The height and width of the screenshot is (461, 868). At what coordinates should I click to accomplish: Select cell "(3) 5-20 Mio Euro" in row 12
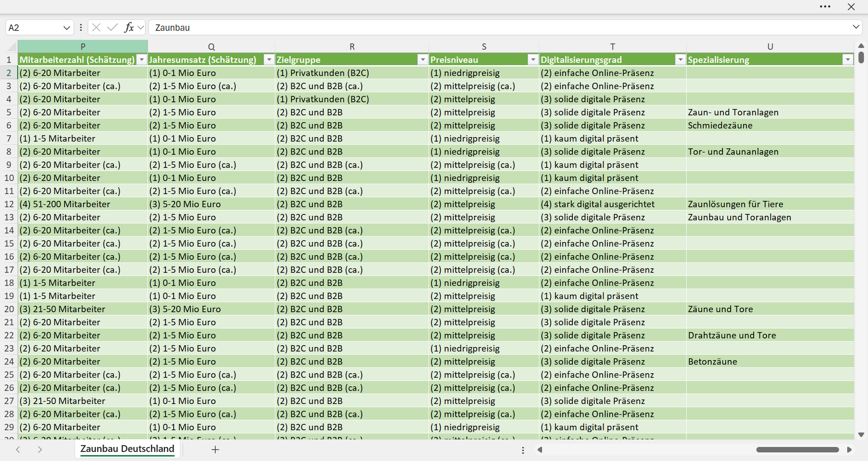pos(211,204)
